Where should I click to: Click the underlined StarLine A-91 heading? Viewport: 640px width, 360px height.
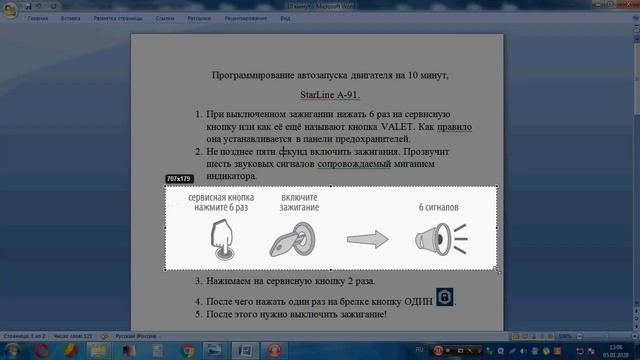tap(330, 95)
